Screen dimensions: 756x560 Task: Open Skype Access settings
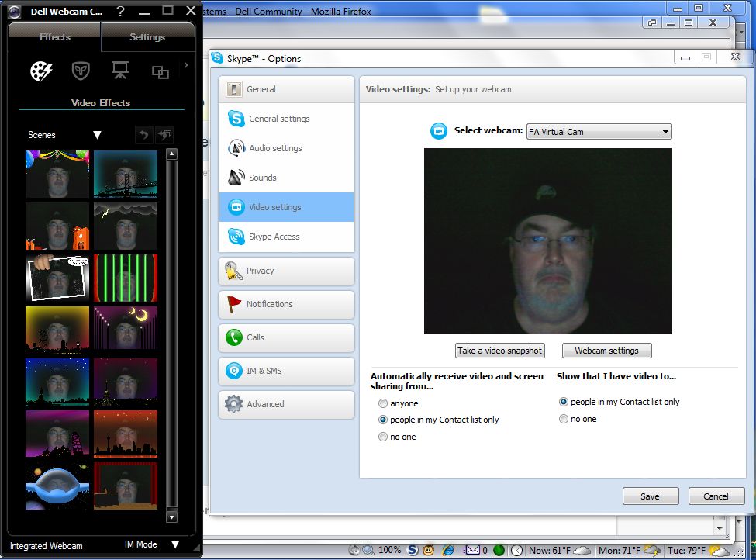pos(286,237)
